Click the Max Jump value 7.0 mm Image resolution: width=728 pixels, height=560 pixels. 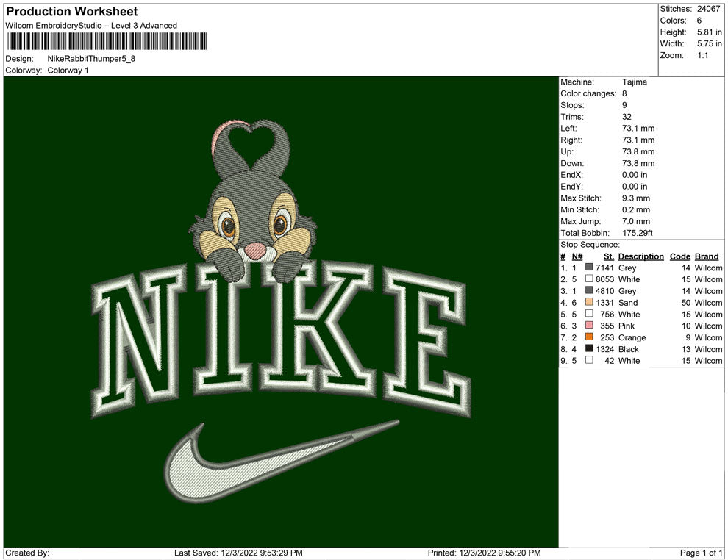click(x=636, y=221)
